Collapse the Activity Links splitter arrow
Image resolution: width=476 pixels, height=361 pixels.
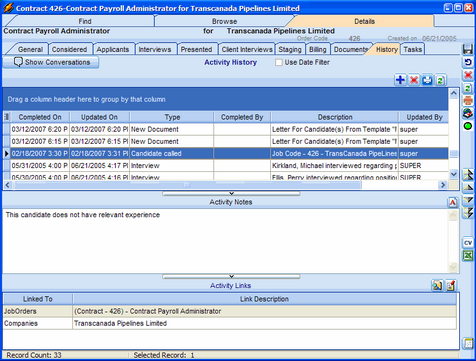(x=231, y=276)
